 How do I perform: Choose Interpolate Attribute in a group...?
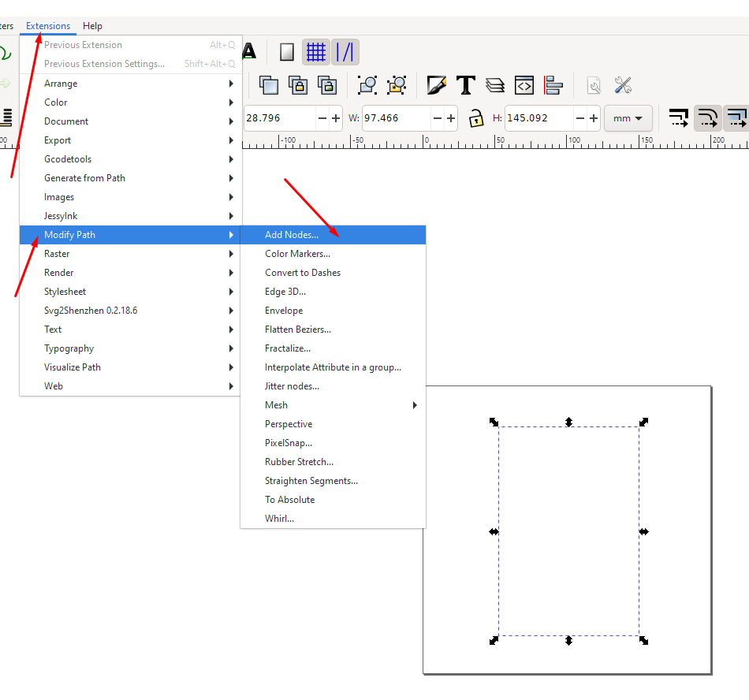point(333,367)
